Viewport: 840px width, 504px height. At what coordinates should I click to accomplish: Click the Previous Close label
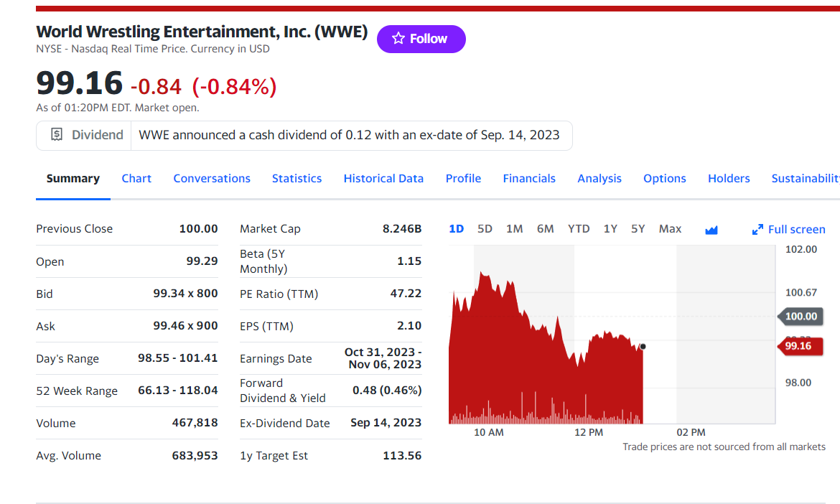click(75, 229)
